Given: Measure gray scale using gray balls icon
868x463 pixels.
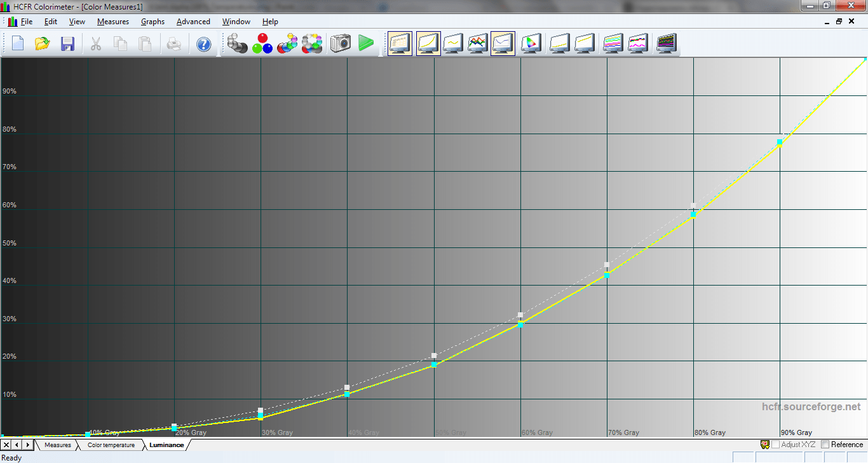Looking at the screenshot, I should tap(238, 43).
